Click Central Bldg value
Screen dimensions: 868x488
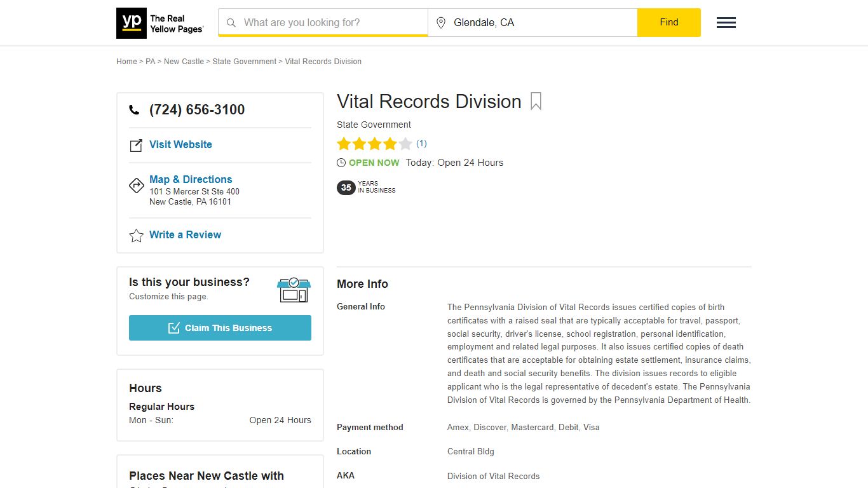pos(471,451)
